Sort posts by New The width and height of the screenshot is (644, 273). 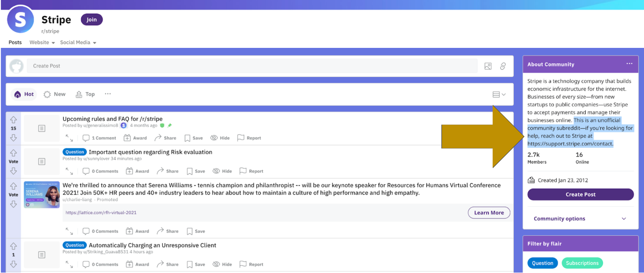(54, 94)
